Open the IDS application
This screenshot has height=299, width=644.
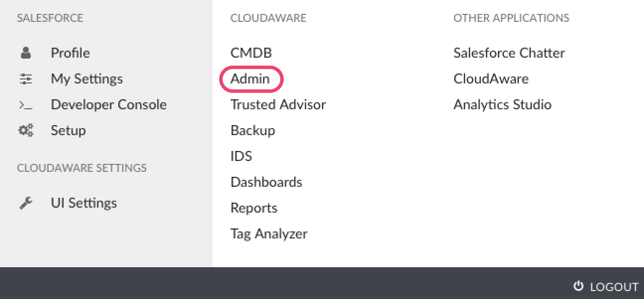[x=241, y=156]
